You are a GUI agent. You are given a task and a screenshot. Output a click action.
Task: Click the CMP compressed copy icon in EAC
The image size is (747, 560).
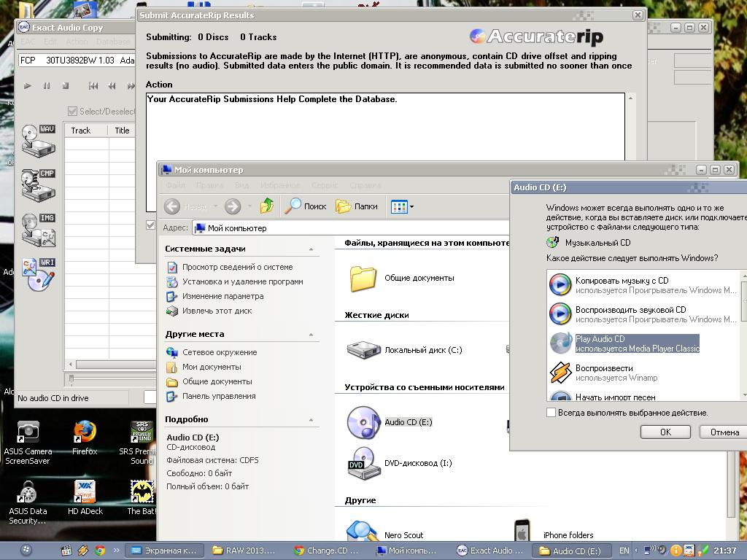(x=39, y=184)
